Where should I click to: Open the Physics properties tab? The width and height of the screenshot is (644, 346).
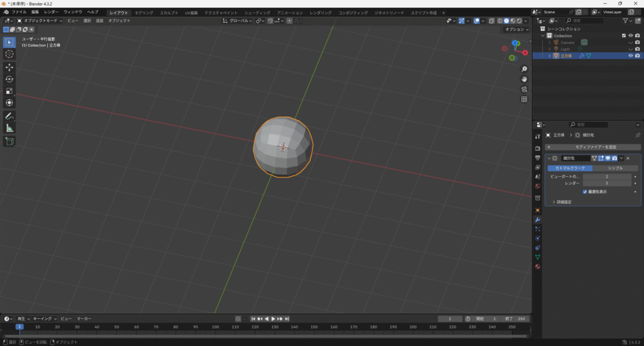coord(537,238)
